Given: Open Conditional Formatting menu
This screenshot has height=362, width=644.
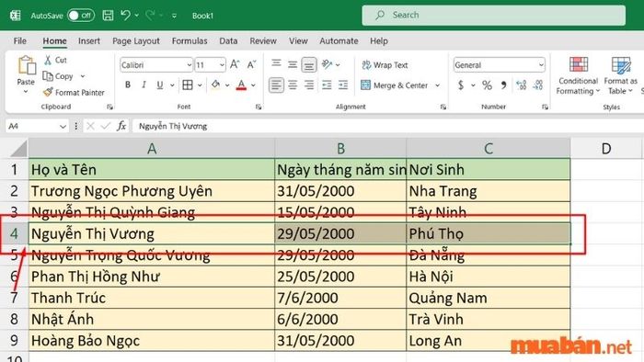Looking at the screenshot, I should (578, 76).
